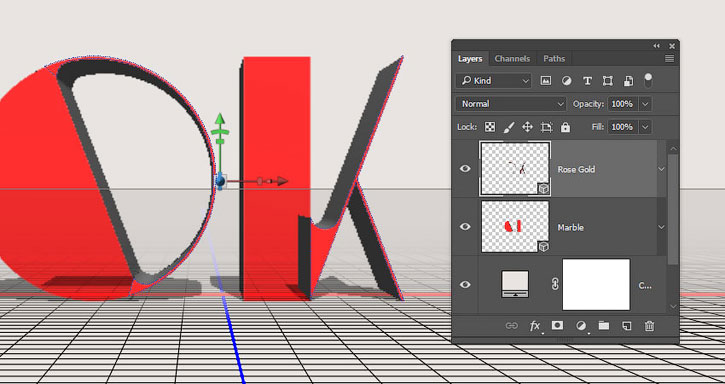Lock all padlock icon
The image size is (725, 384).
point(565,127)
